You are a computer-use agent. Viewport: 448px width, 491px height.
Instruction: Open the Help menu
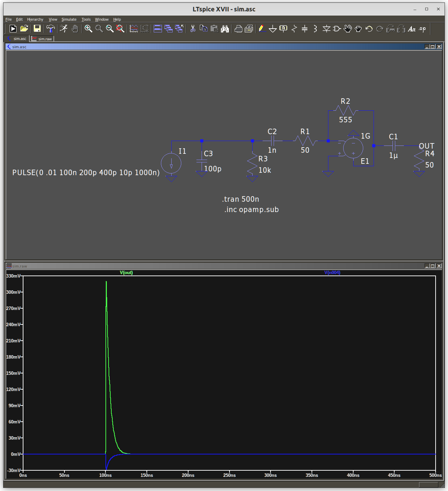tap(117, 19)
